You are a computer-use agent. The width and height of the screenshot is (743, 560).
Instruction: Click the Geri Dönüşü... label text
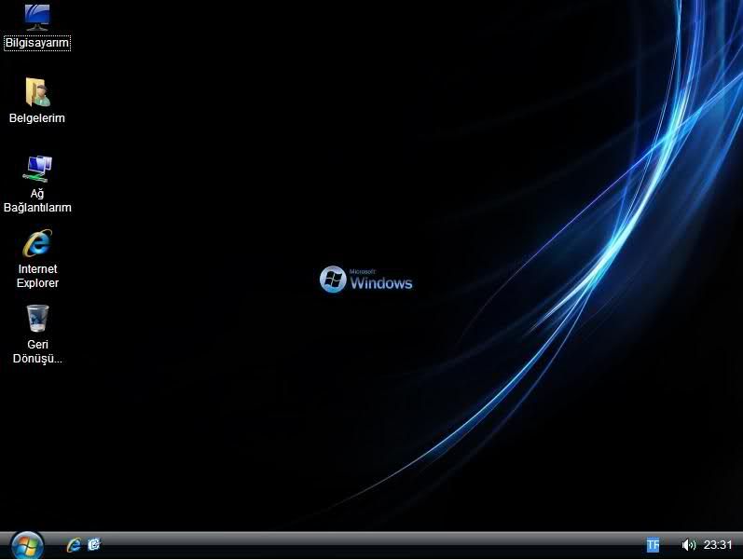[x=37, y=351]
